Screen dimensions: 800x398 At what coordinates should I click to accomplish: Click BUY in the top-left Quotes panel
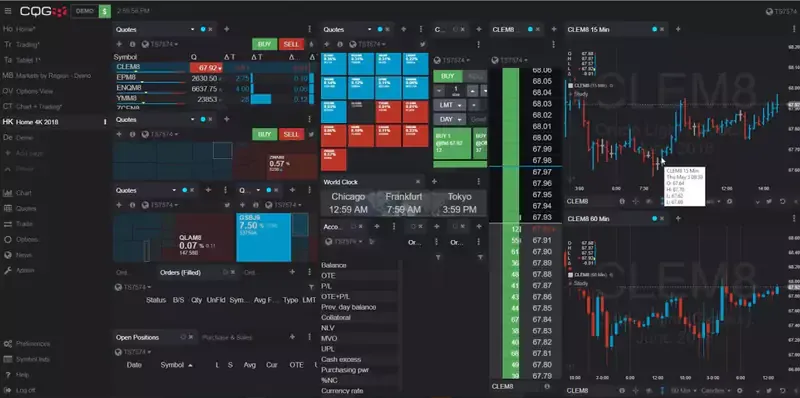tap(264, 44)
